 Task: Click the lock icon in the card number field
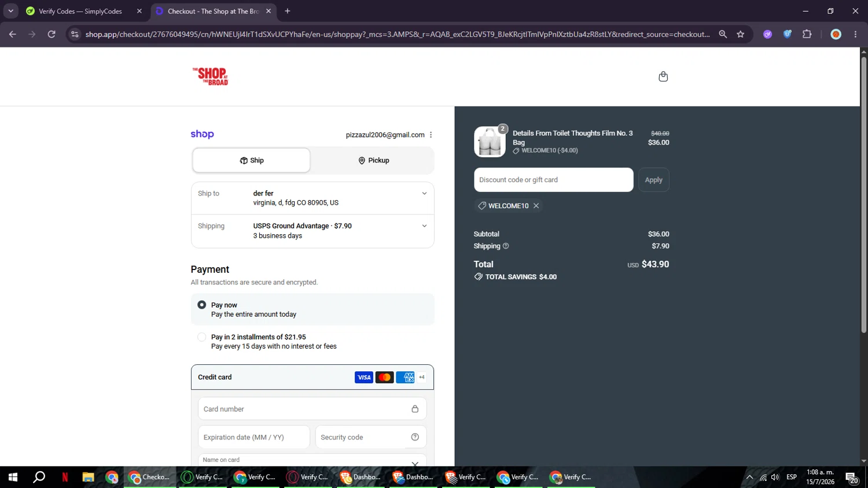415,409
